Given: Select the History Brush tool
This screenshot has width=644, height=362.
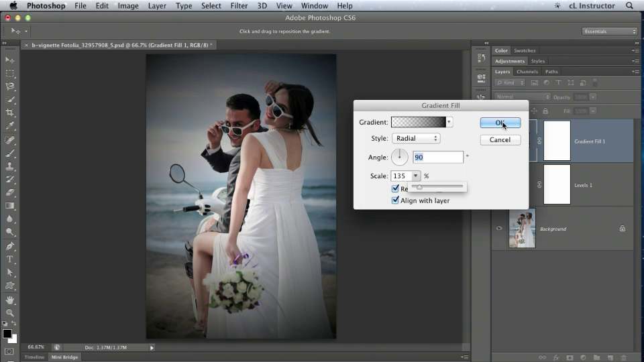Looking at the screenshot, I should [x=10, y=180].
